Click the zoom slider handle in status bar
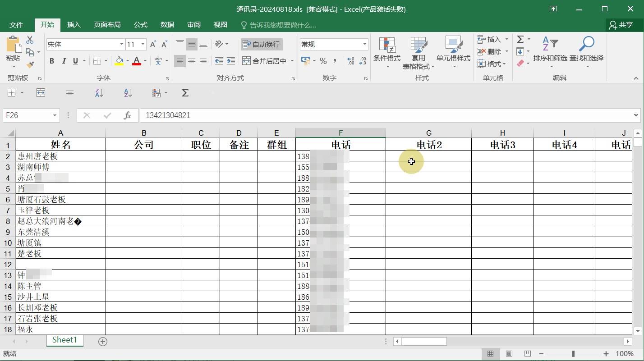This screenshot has height=361, width=644. pyautogui.click(x=573, y=354)
